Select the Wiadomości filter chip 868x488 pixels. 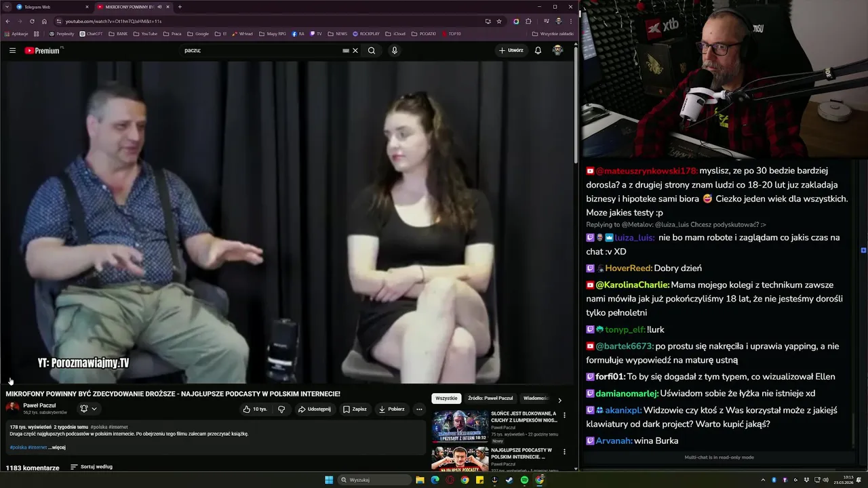(x=536, y=399)
